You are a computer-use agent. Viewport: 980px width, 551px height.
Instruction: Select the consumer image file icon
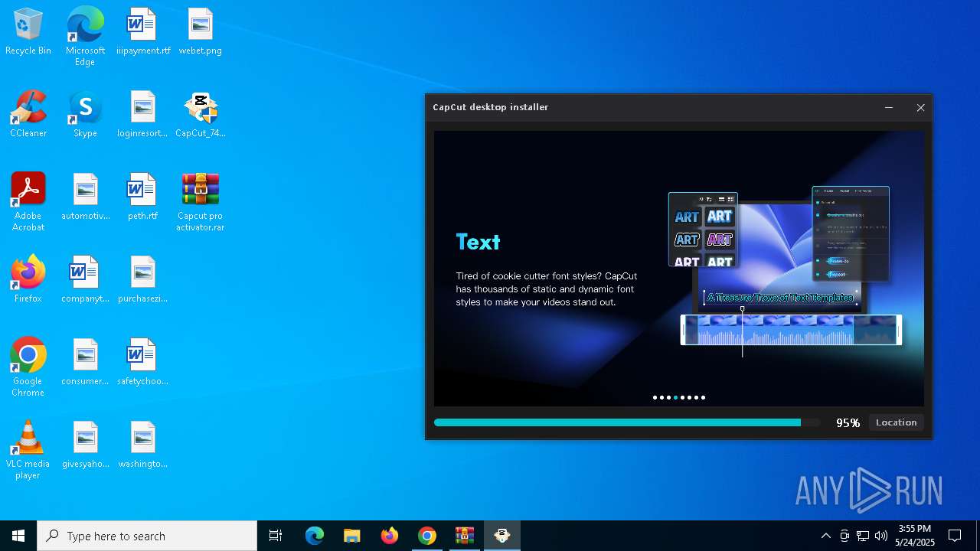click(85, 362)
